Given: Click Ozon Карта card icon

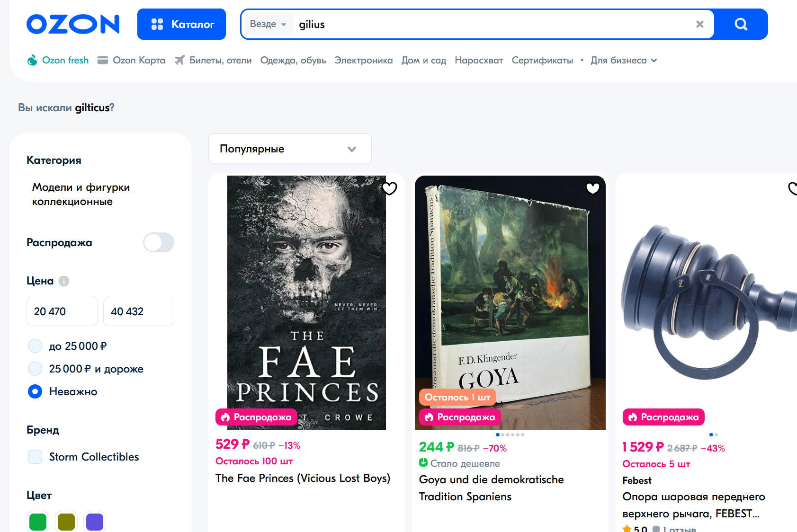Looking at the screenshot, I should (103, 60).
